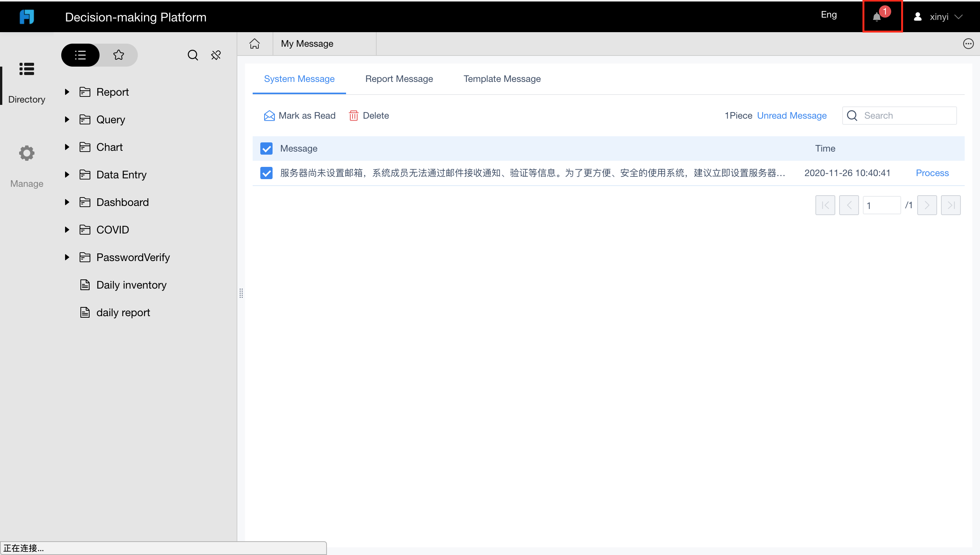Switch to the favorites star view
Screen dimensions: 980x555
tap(119, 55)
